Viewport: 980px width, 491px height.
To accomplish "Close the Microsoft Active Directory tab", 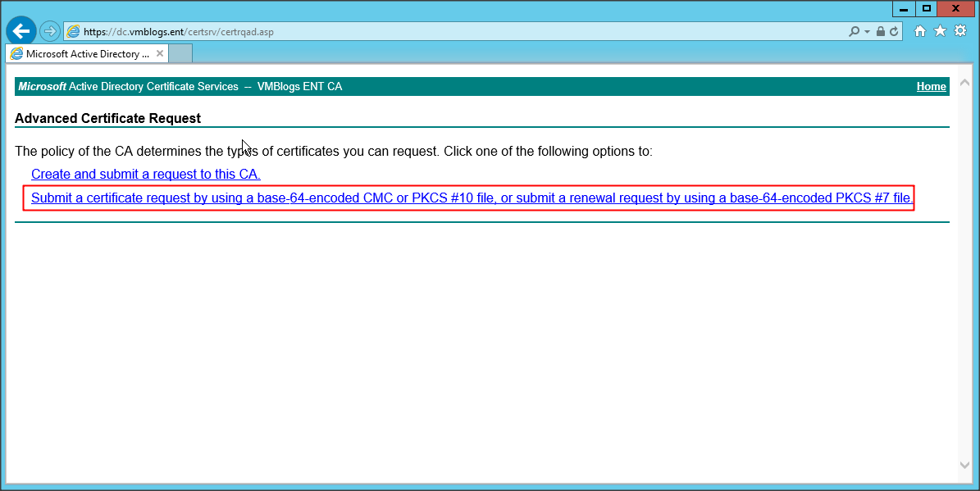I will [x=160, y=54].
